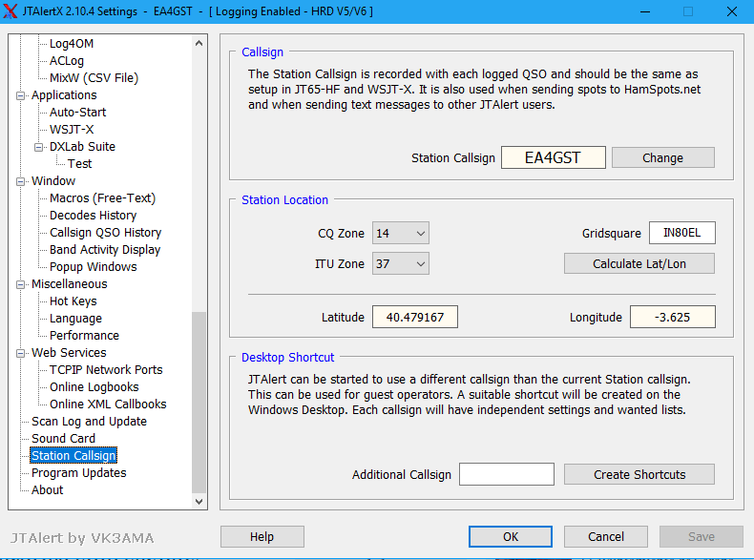
Task: Select the Window tree item
Action: 53,181
